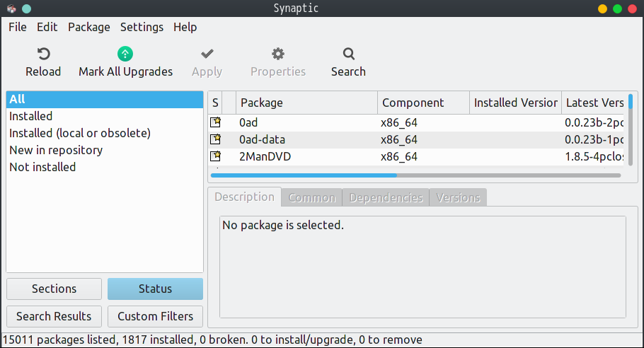Click the Synaptic app icon in titlebar

pyautogui.click(x=11, y=8)
